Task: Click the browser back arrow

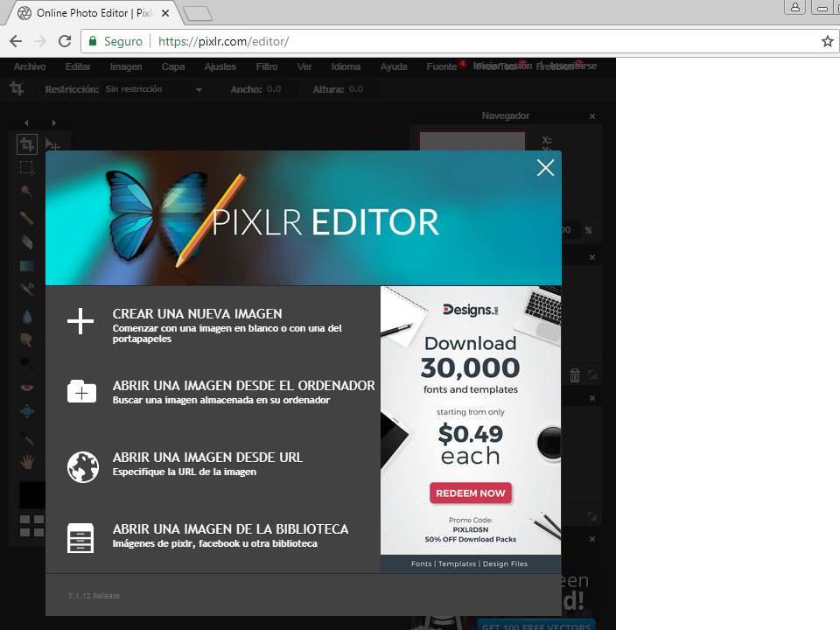Action: [16, 41]
